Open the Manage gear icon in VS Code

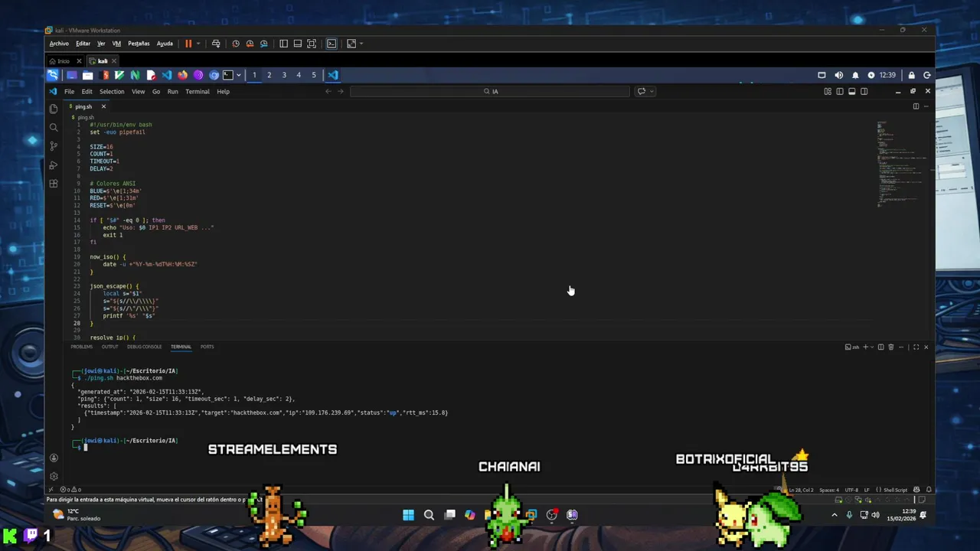[x=54, y=476]
